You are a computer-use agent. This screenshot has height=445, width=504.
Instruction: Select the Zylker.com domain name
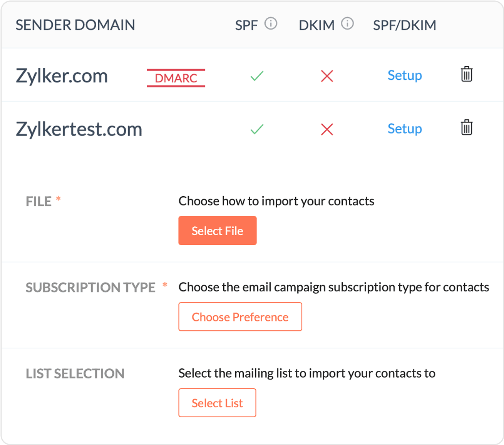tap(62, 76)
